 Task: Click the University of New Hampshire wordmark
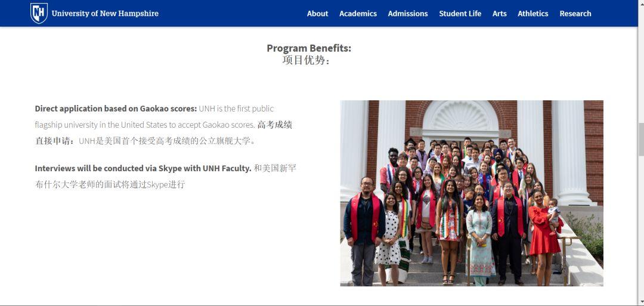105,13
